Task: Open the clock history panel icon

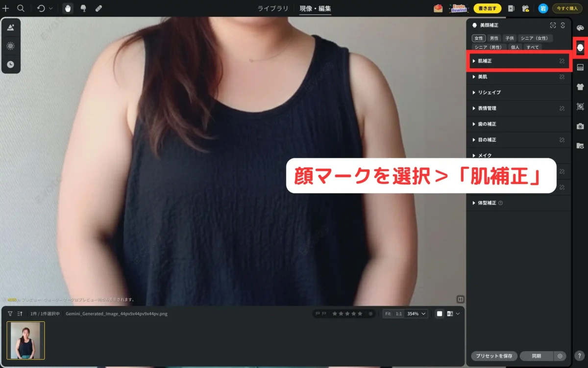Action: (x=10, y=64)
